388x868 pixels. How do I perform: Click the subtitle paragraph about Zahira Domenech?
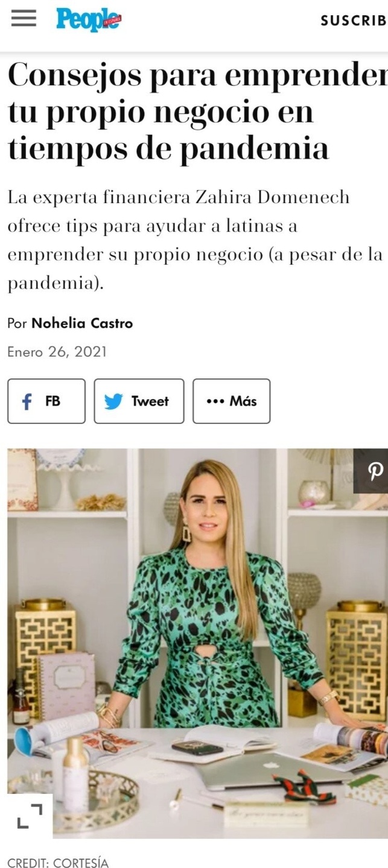[x=195, y=240]
